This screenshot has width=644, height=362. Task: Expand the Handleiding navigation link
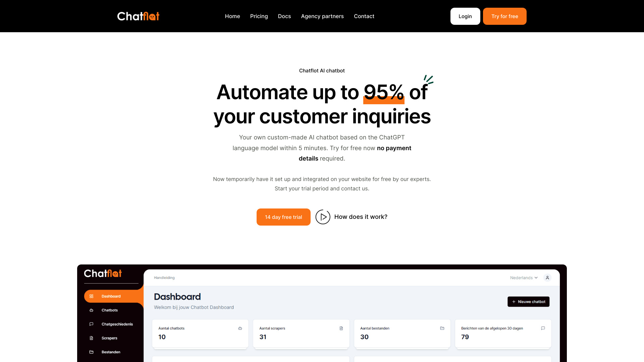pos(164,278)
